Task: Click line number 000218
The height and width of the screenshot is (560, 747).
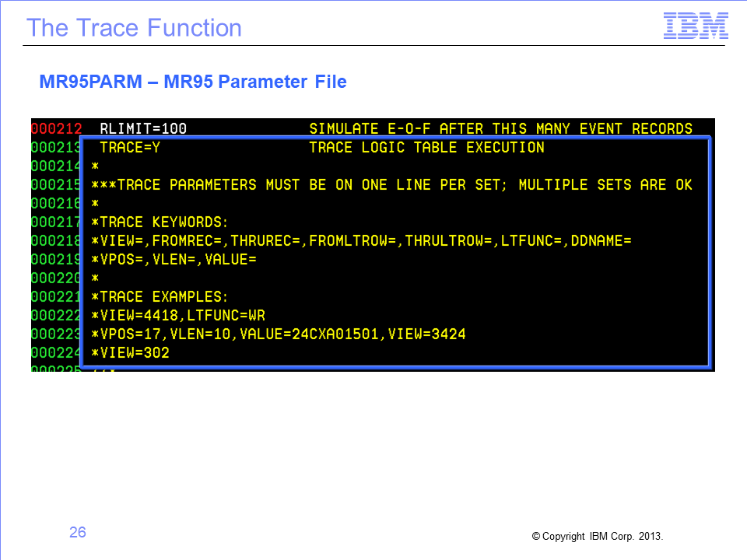Action: coord(56,241)
